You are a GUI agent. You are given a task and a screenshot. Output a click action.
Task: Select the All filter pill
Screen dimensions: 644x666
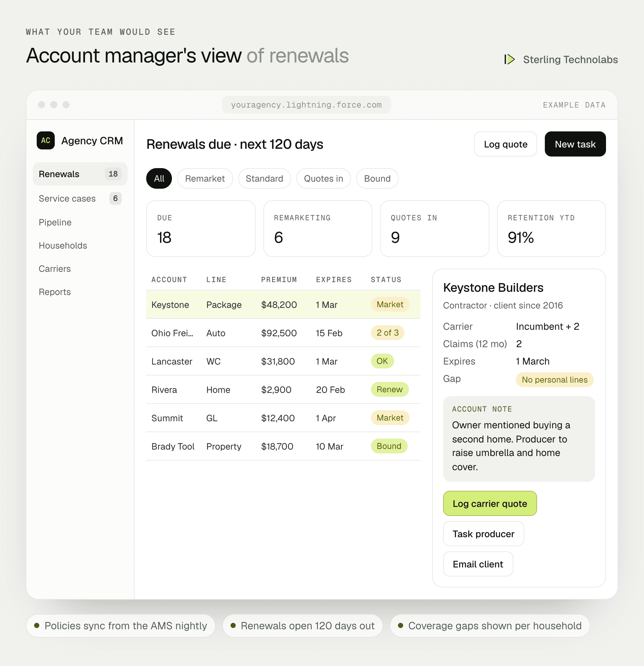(x=159, y=178)
